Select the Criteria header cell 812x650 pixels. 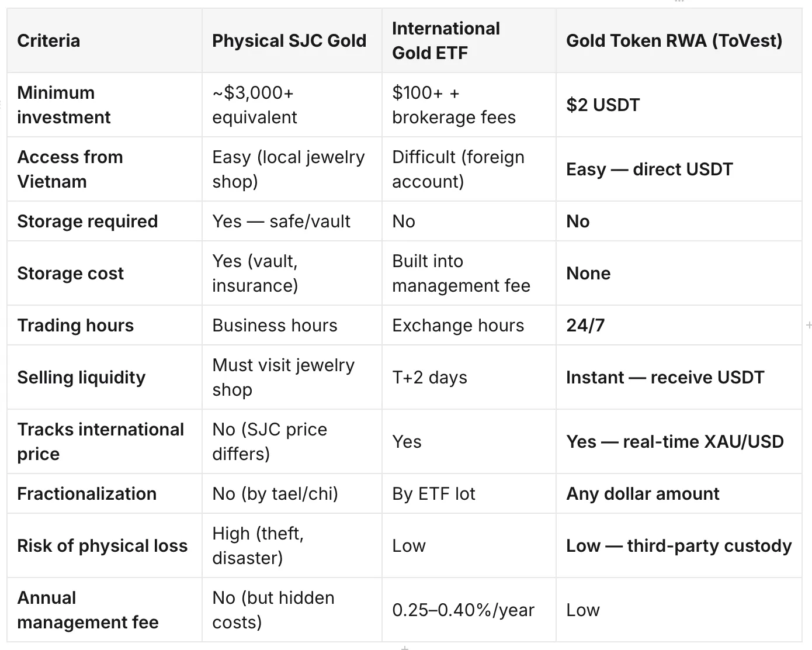[x=105, y=40]
